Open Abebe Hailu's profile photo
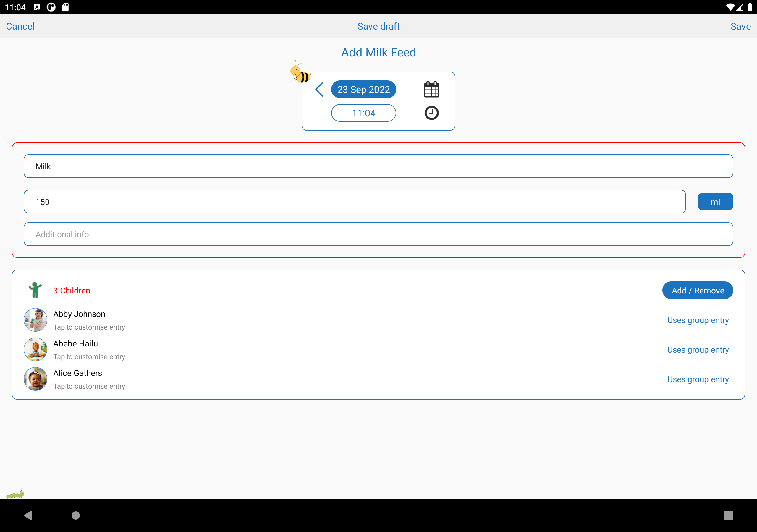Screen dimensions: 757x532 35,349
